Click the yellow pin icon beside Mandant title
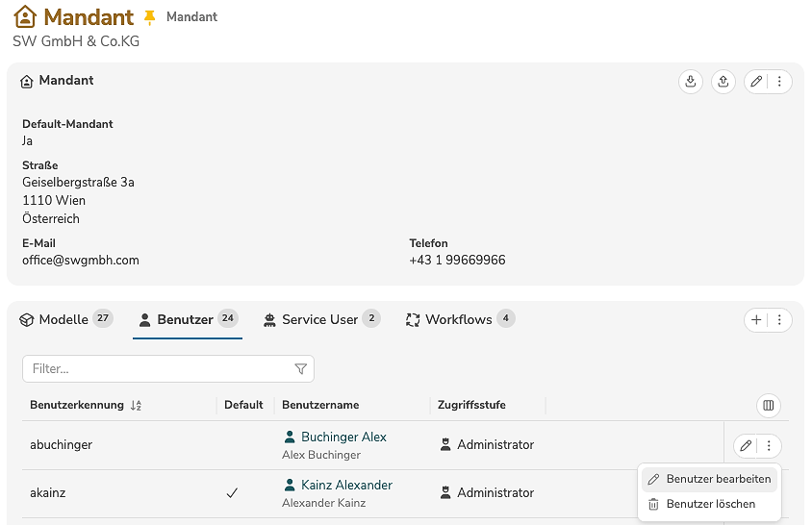Viewport: 812px width, 525px height. click(x=149, y=17)
